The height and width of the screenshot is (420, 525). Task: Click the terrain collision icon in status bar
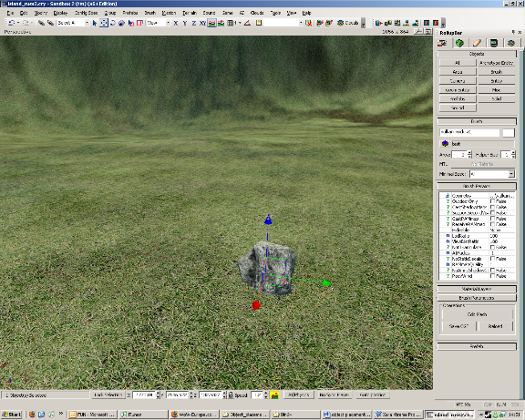[x=274, y=395]
